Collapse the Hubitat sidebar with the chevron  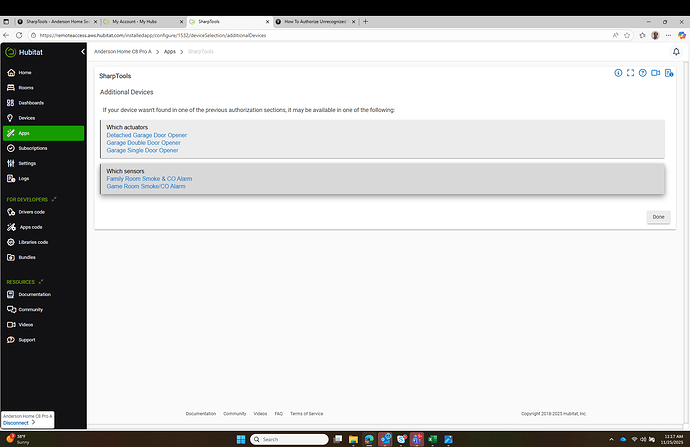(x=82, y=52)
